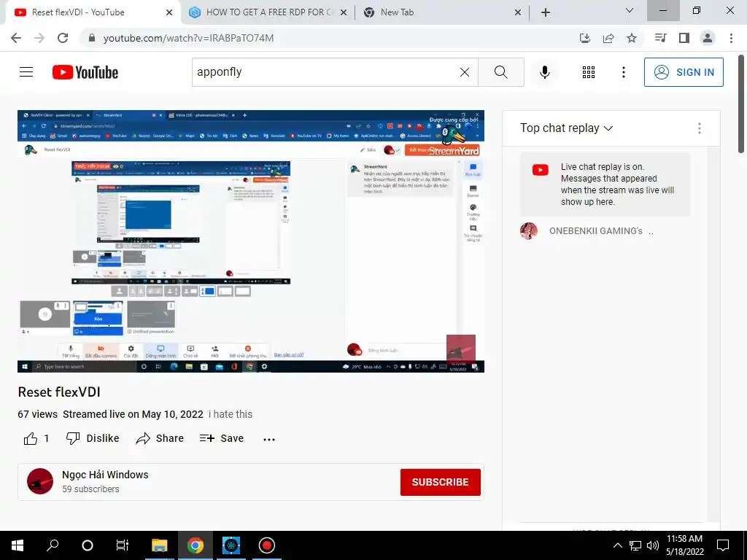This screenshot has width=747, height=560.
Task: Expand the Top chat replay dropdown
Action: click(566, 128)
